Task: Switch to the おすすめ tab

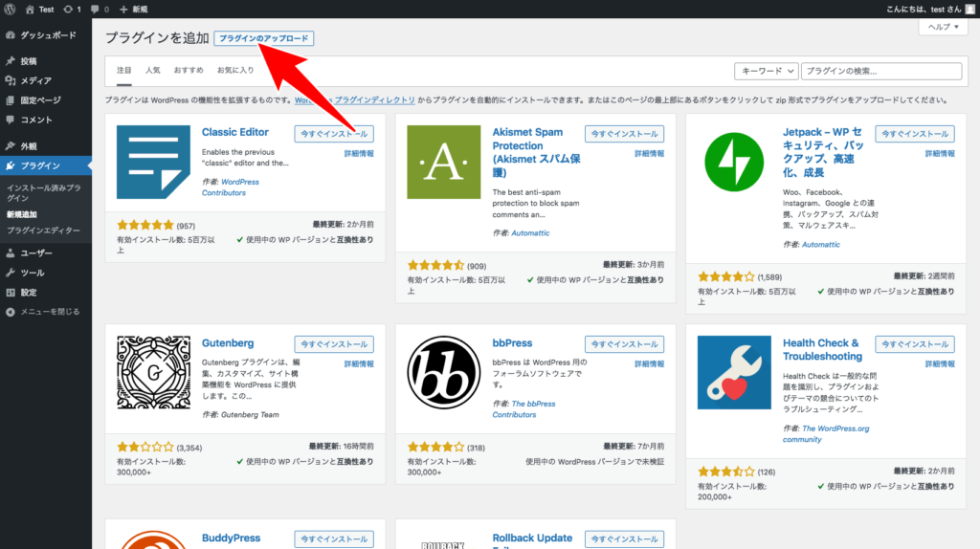Action: [188, 71]
